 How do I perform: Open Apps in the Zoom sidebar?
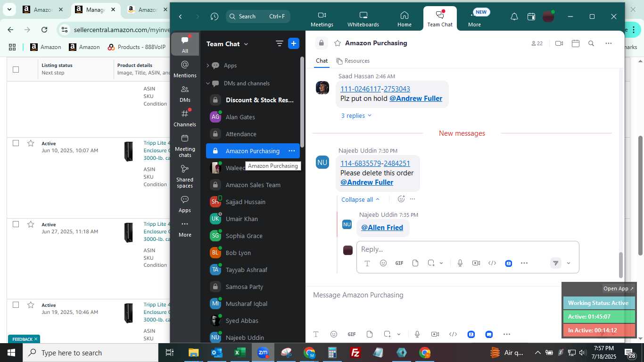coord(185,204)
